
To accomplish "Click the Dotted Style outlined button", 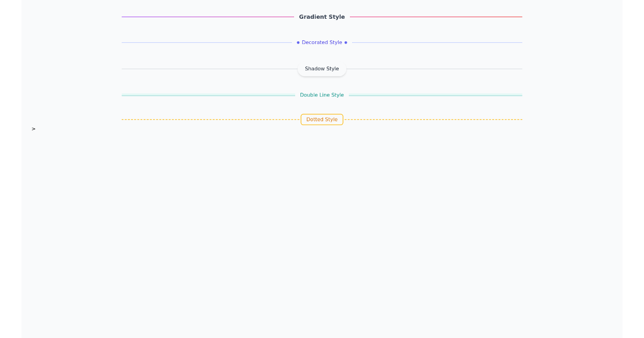I will pos(322,120).
